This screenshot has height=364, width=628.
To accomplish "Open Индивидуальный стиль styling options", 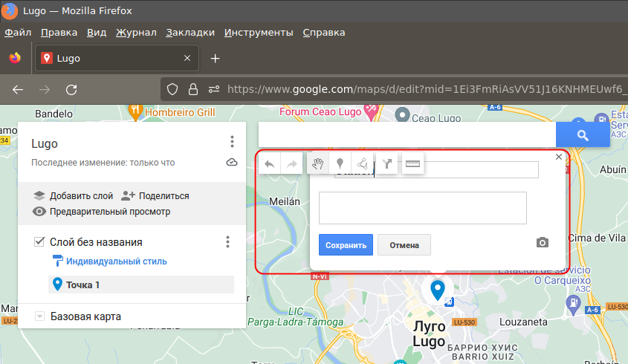I will click(x=110, y=261).
